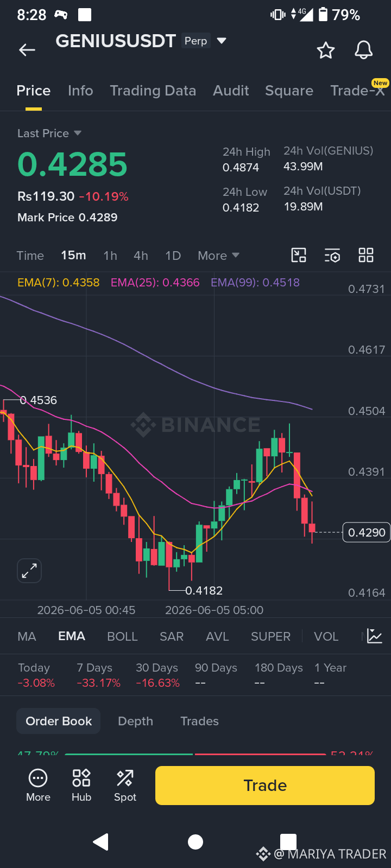
Task: Tap the 7 Days -33.17% performance
Action: [98, 675]
